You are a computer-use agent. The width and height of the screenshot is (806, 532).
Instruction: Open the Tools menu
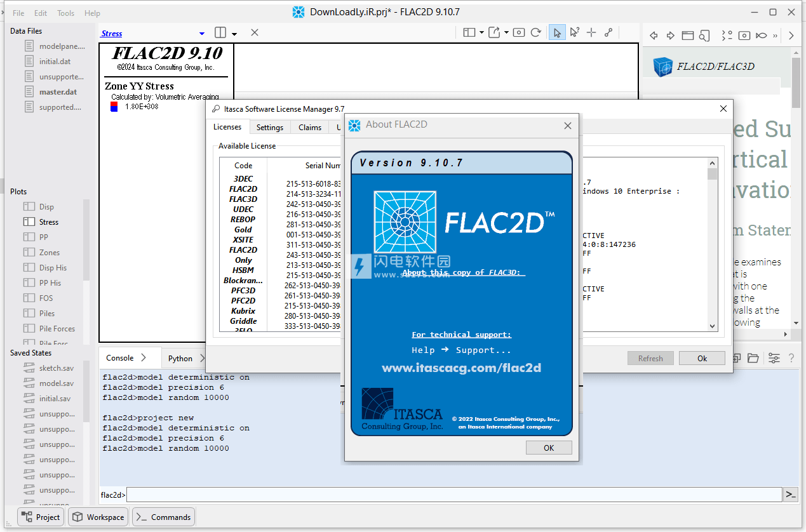[65, 13]
